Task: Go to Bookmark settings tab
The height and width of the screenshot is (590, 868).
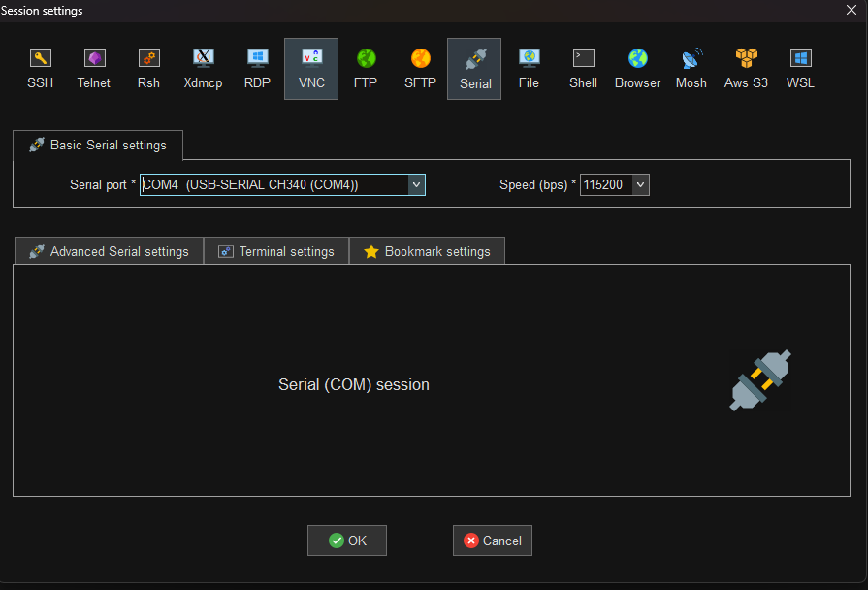Action: [x=427, y=251]
